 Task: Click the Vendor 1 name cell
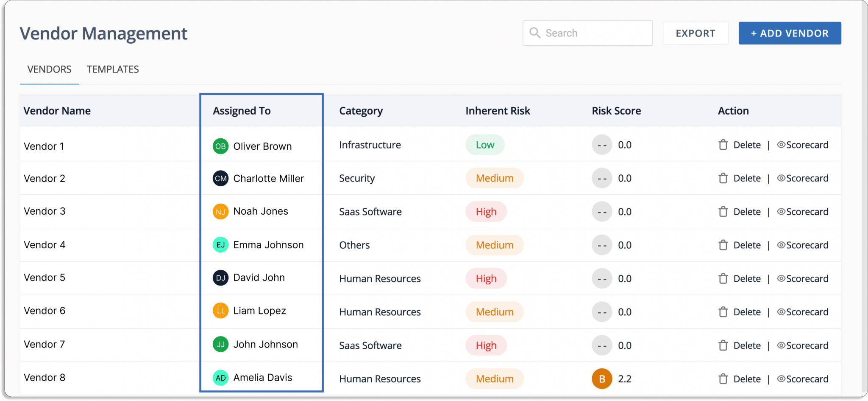(x=44, y=146)
